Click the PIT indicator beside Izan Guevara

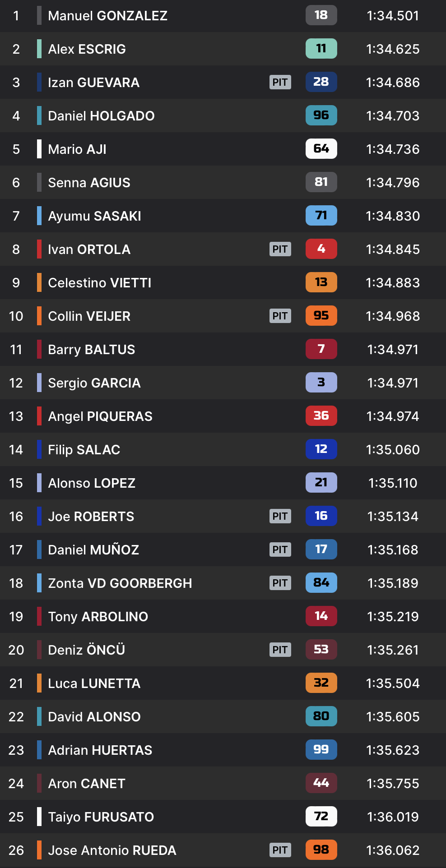(280, 82)
